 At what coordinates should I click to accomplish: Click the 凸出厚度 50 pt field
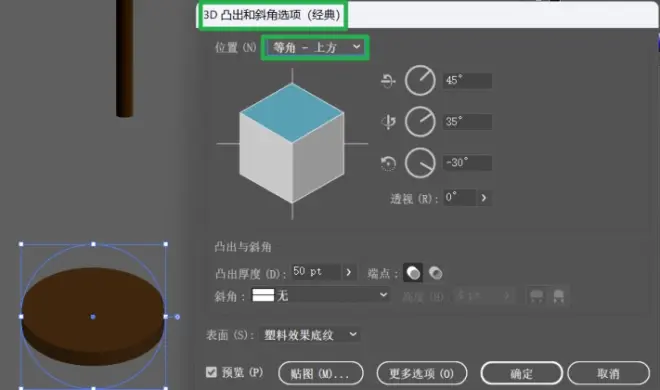(316, 272)
